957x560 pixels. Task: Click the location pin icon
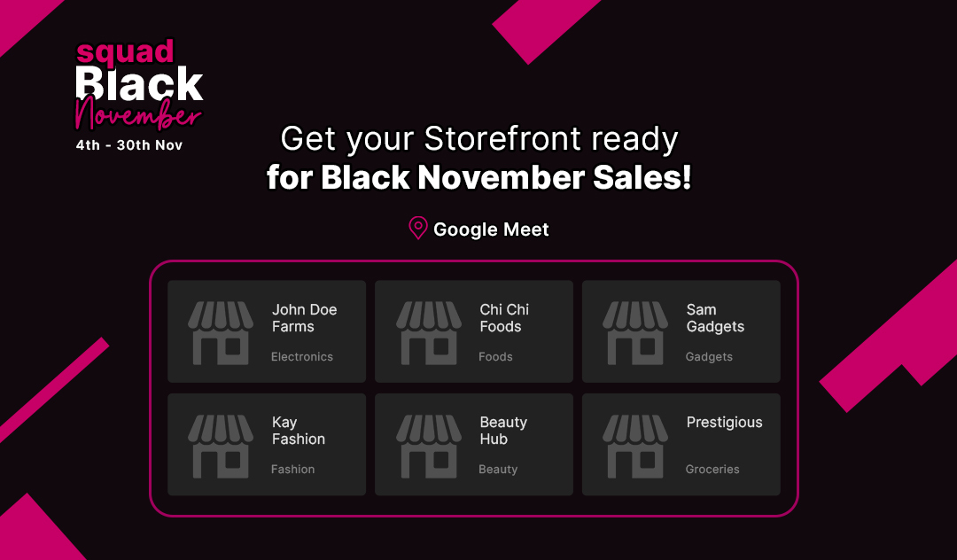(x=417, y=229)
